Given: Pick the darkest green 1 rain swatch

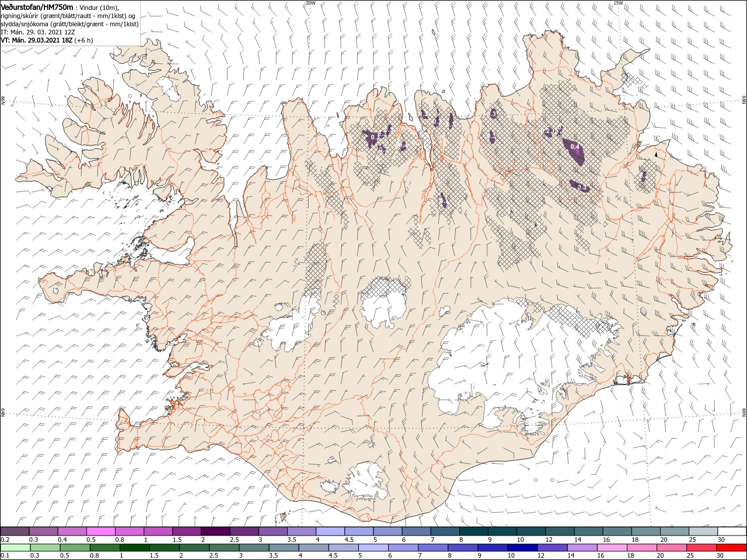Looking at the screenshot, I should point(134,548).
